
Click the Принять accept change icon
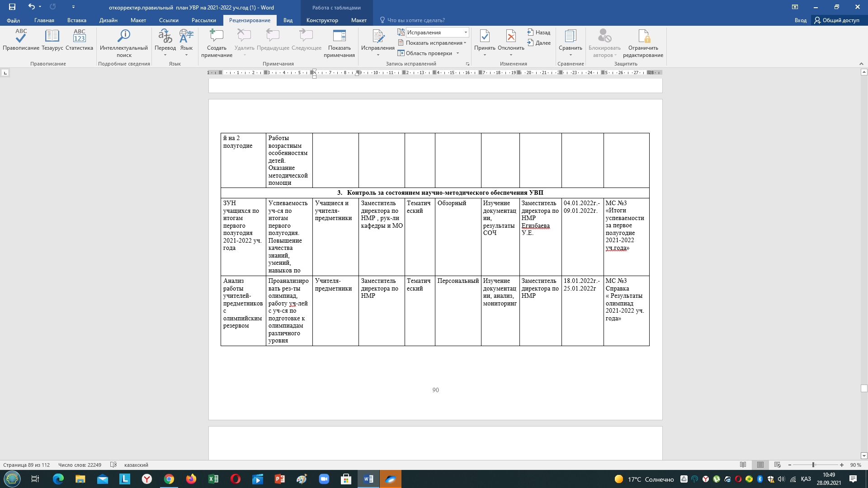484,37
